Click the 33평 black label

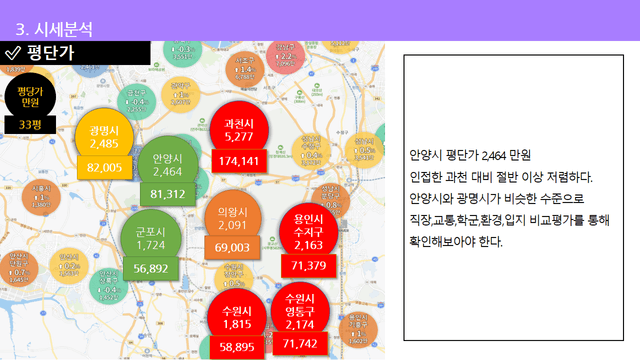pos(30,124)
